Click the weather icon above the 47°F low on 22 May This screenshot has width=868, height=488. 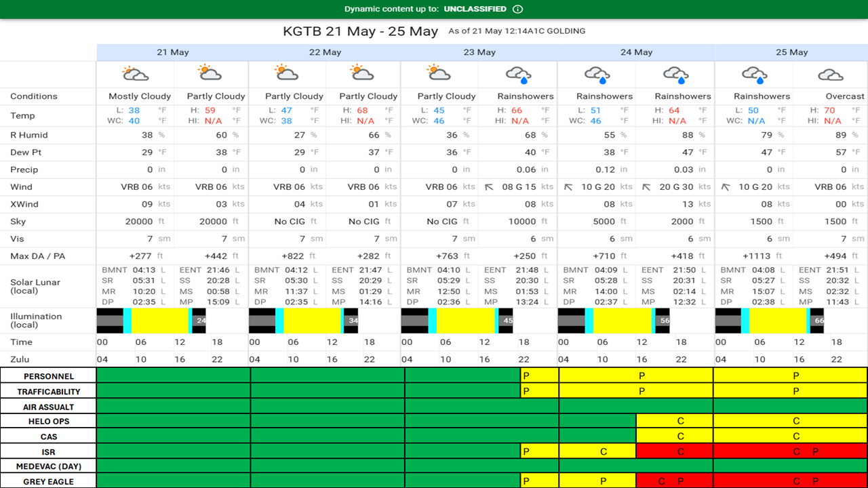pos(287,73)
